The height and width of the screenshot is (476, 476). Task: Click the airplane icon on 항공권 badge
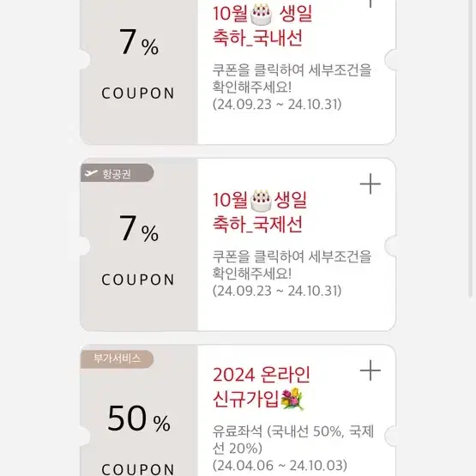(91, 173)
